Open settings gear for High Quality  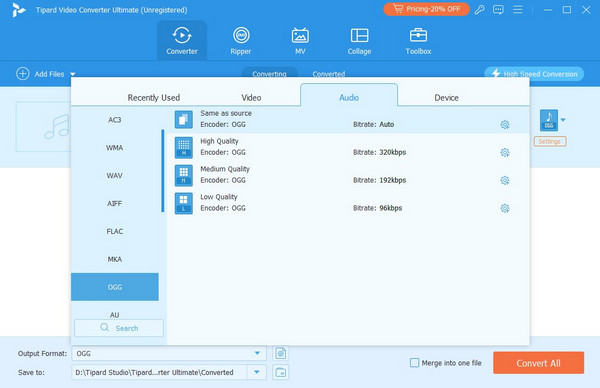click(x=505, y=153)
